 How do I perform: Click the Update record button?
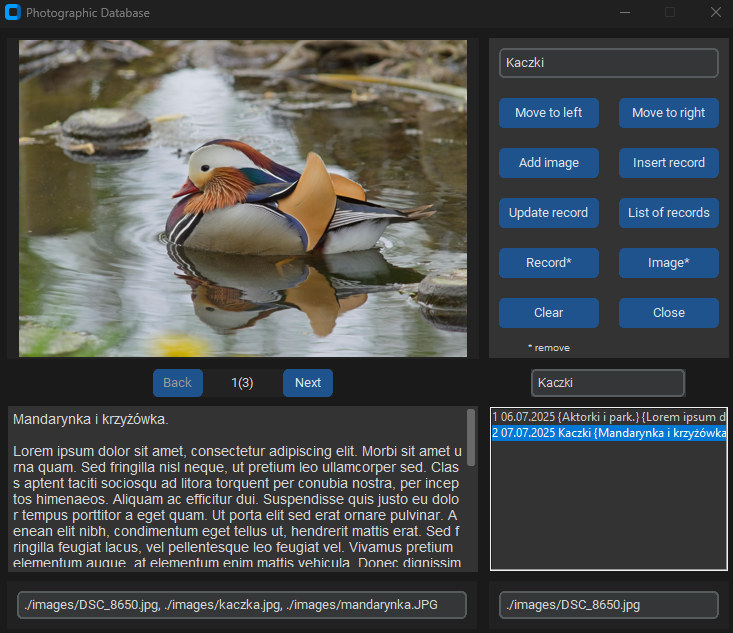[548, 213]
